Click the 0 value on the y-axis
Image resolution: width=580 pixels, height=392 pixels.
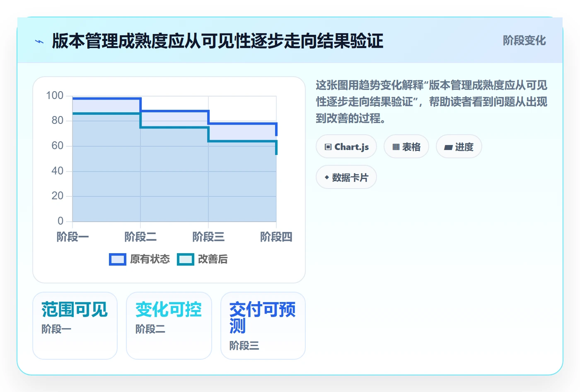(60, 221)
